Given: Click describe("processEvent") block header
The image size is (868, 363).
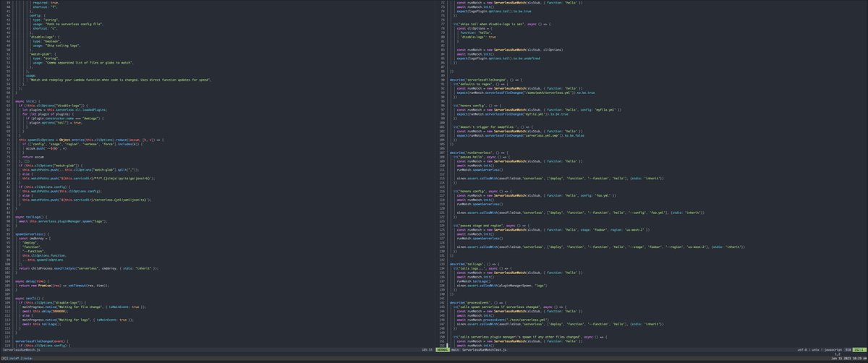Looking at the screenshot, I should pos(480,302).
